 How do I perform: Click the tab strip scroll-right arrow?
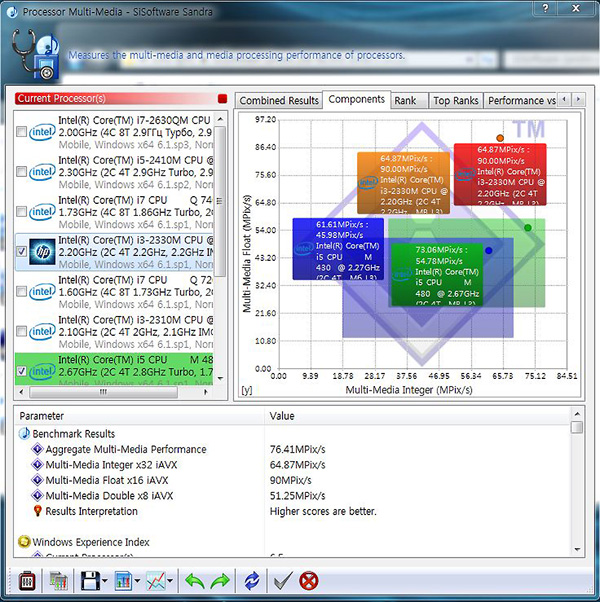[x=579, y=99]
